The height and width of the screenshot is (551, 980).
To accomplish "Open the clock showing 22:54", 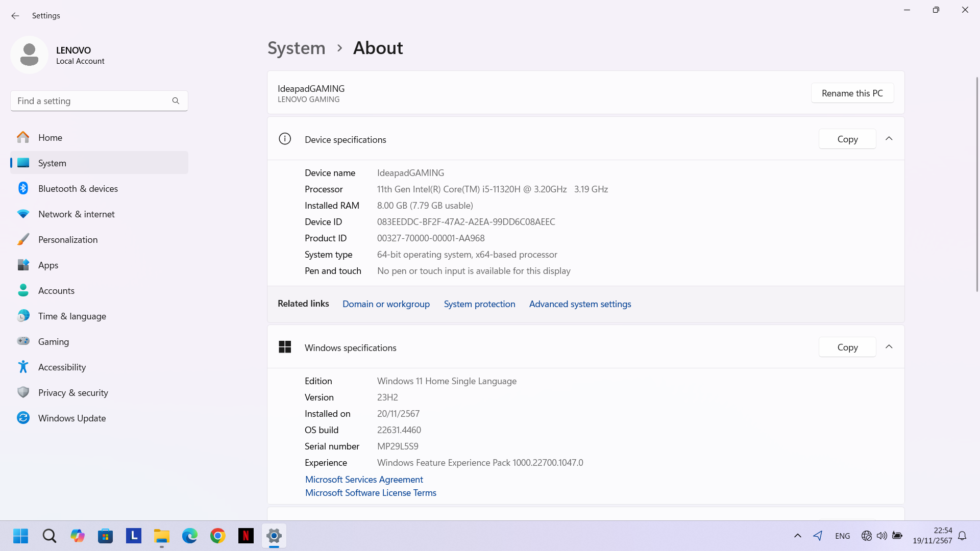I will pos(933,536).
